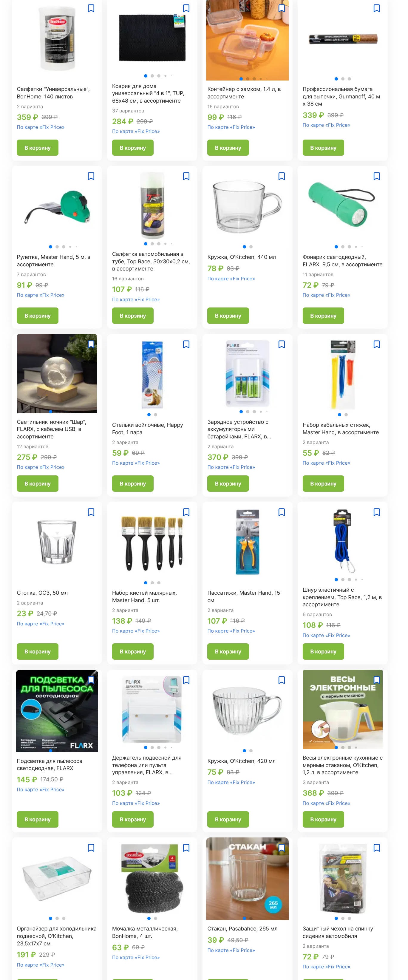Open Светильник-ночник Шар product image
408x980 pixels.
tap(57, 374)
